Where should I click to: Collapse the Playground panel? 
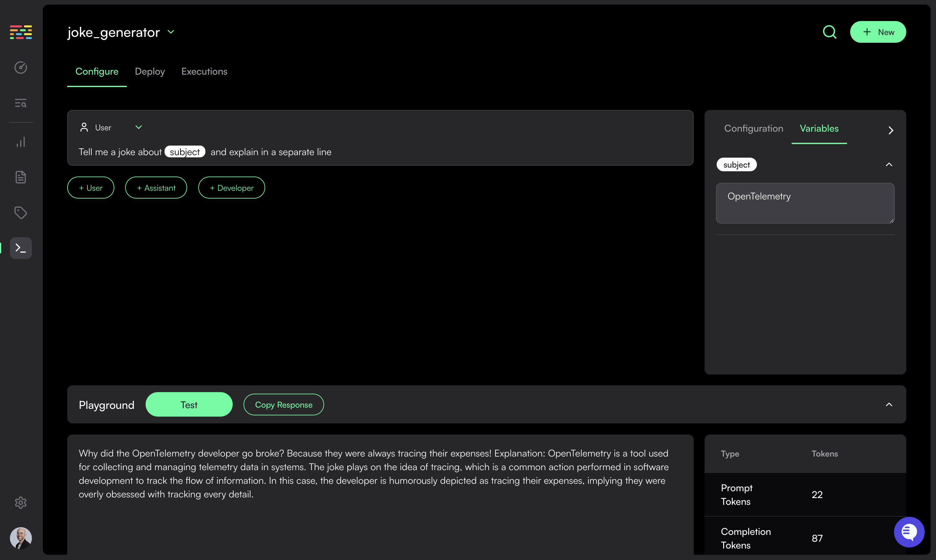tap(889, 405)
